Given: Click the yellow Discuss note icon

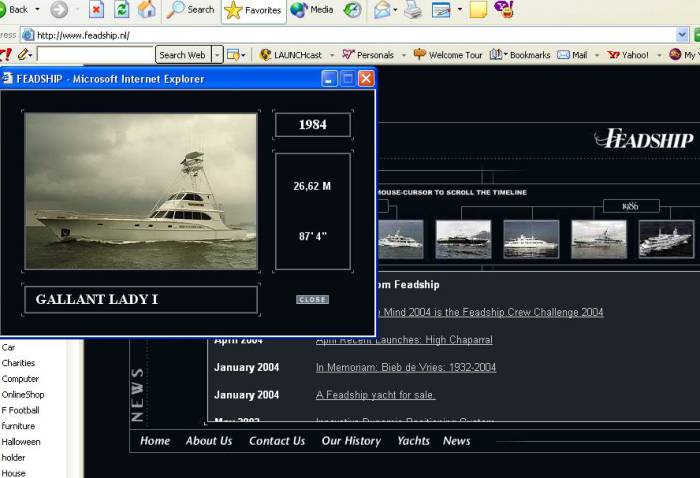Looking at the screenshot, I should point(478,9).
